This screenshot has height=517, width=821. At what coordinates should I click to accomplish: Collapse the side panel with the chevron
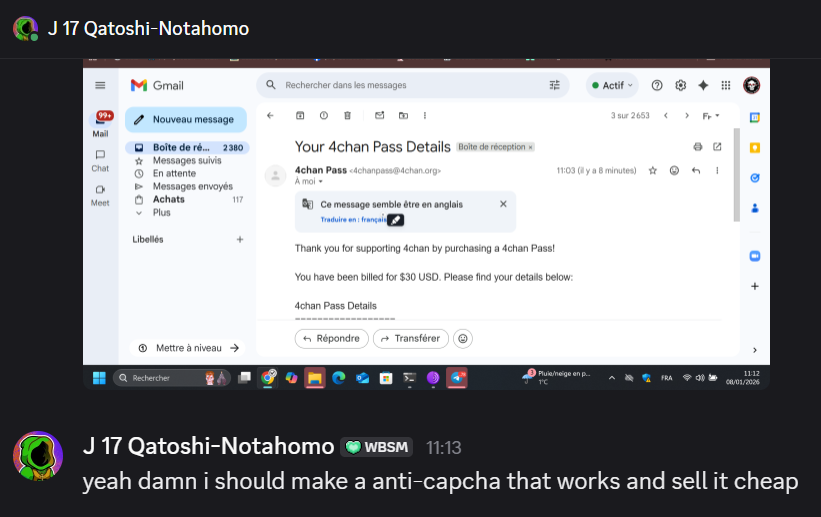click(755, 350)
